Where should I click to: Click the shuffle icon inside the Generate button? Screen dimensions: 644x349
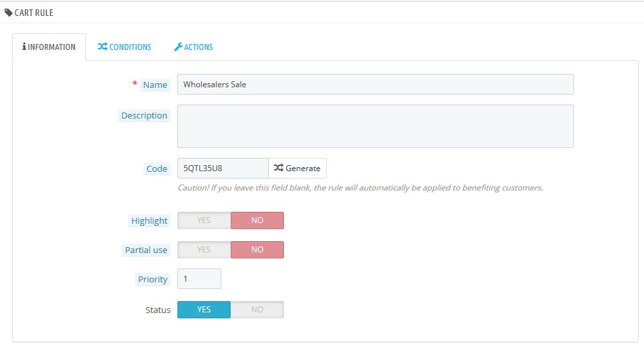pos(278,169)
